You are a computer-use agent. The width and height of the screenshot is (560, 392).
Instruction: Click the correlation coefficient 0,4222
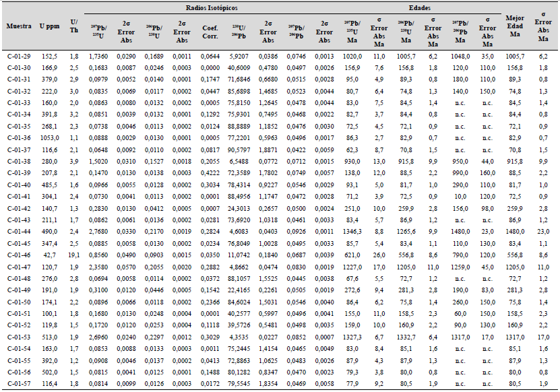tap(210, 172)
